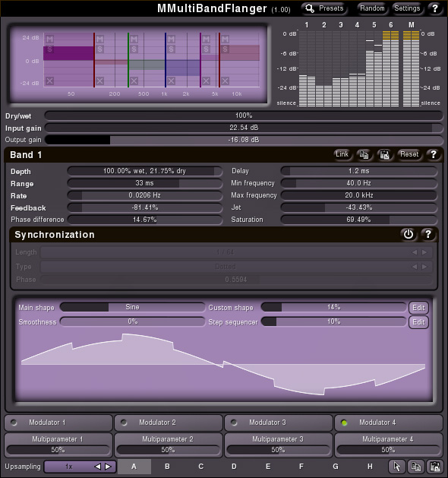Open Modulator 2
Screen dimensions: 448x478
click(169, 423)
